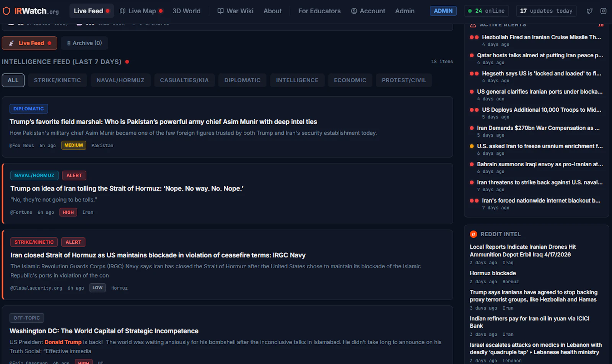Click the Donald Trump highlighted link
Image resolution: width=612 pixels, height=364 pixels.
(63, 342)
